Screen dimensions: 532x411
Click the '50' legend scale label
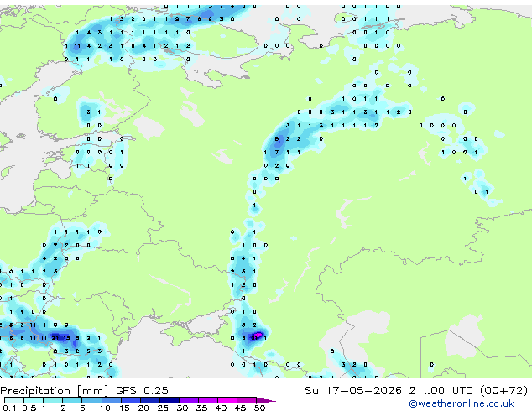point(259,408)
